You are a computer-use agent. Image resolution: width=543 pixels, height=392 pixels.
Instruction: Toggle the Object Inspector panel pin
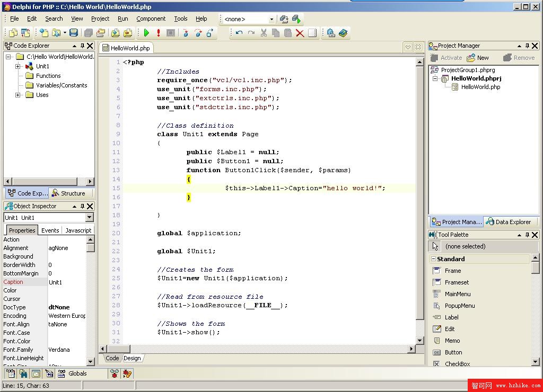(x=82, y=206)
